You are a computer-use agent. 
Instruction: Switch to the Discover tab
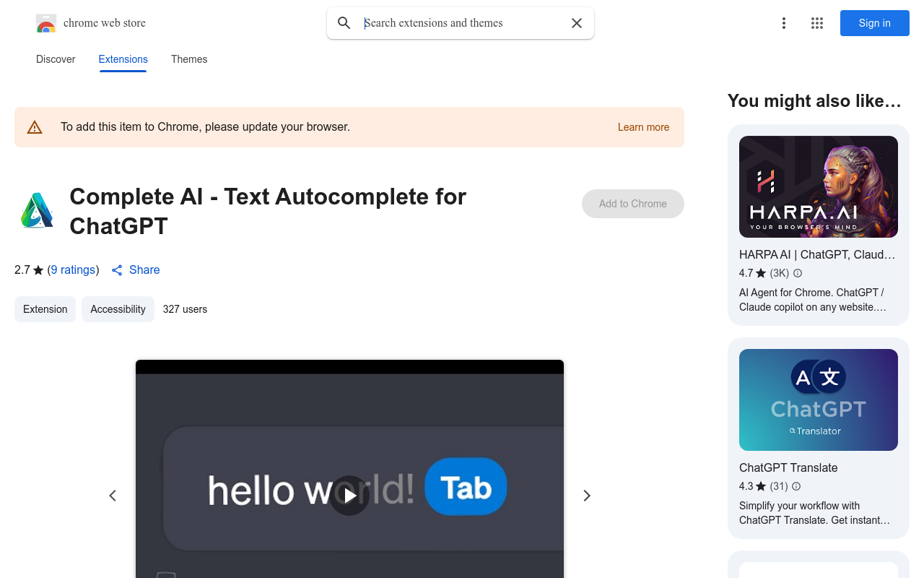click(56, 59)
